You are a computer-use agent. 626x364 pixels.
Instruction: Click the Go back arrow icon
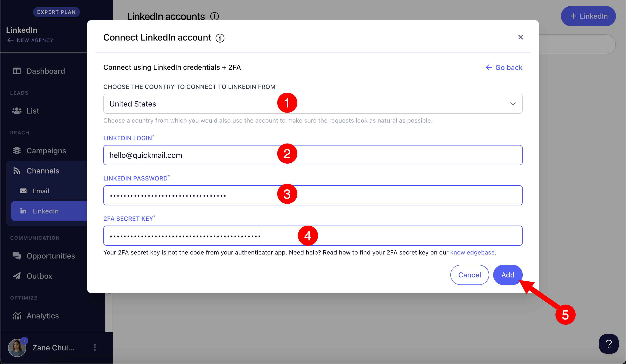click(x=489, y=67)
